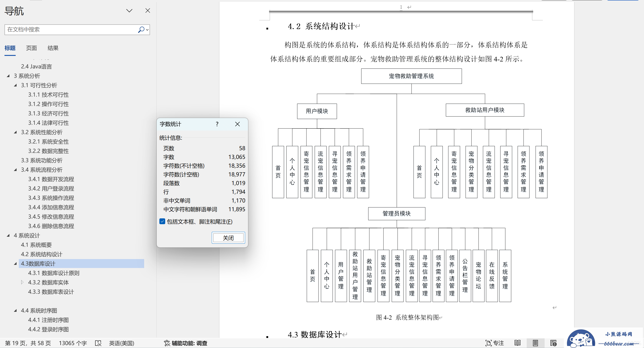This screenshot has width=644, height=348.
Task: Click the spelling proofing icon in status bar
Action: (98, 343)
